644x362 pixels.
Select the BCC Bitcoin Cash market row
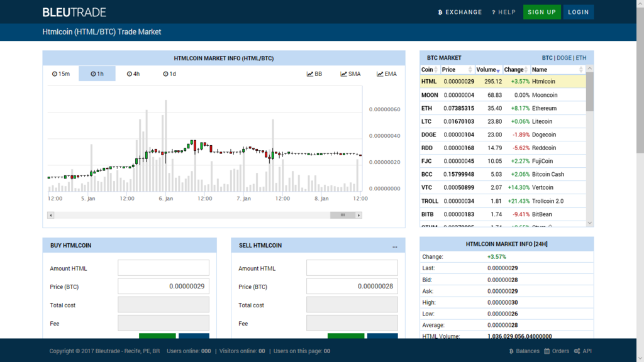point(503,174)
